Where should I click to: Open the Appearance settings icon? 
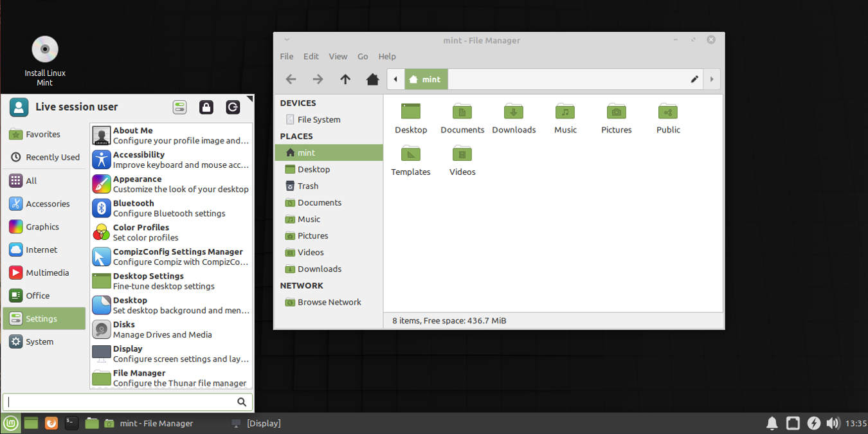coord(101,183)
